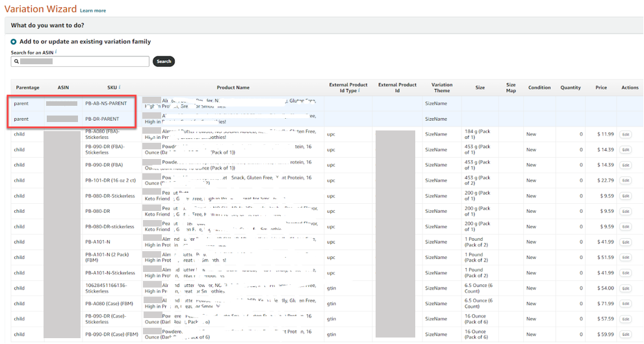Image resolution: width=644 pixels, height=344 pixels.
Task: Edit the 10628451166136-Stickerless row
Action: [626, 288]
